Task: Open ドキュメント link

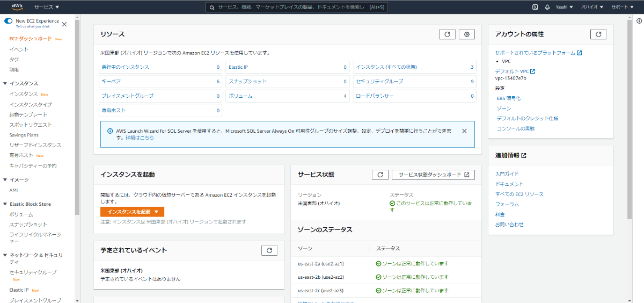Action: click(x=509, y=184)
